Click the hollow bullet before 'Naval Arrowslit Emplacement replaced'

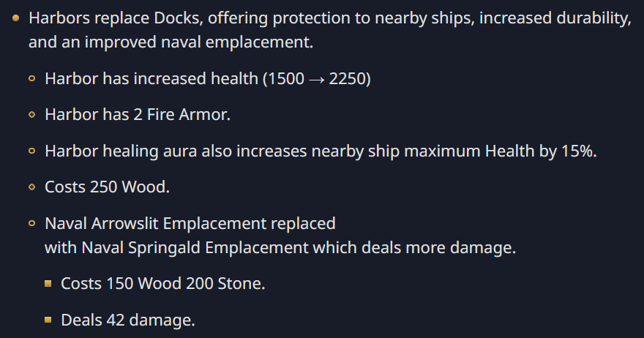[x=32, y=223]
